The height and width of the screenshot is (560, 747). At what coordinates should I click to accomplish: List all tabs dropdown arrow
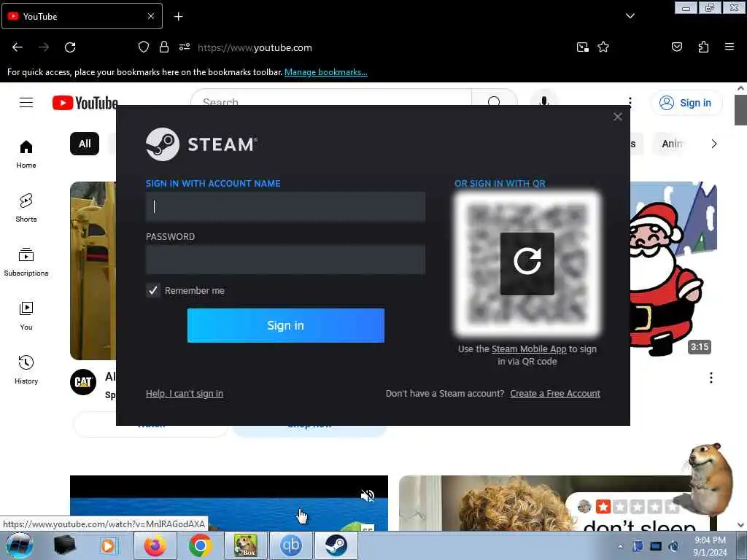click(x=630, y=16)
